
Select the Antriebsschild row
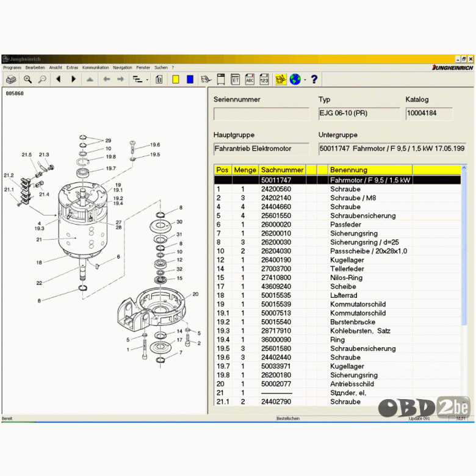coord(337,384)
